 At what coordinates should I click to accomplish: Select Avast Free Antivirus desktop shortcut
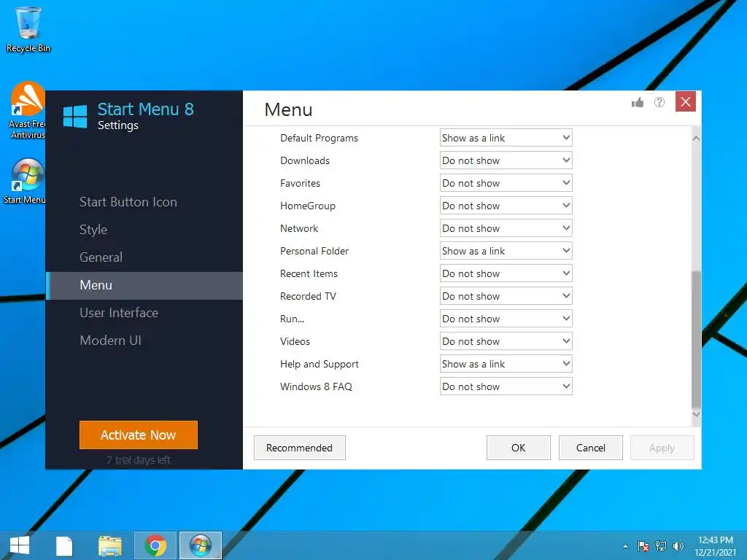pos(27,111)
